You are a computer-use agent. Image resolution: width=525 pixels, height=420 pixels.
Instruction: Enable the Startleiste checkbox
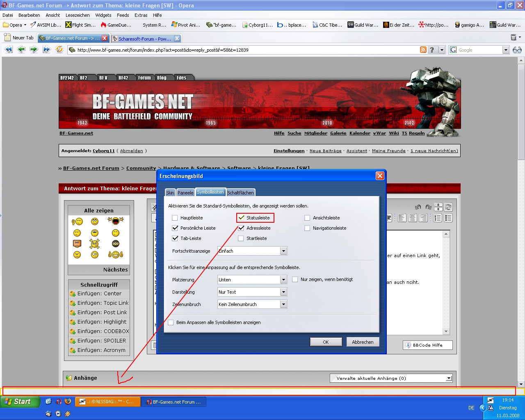(241, 238)
